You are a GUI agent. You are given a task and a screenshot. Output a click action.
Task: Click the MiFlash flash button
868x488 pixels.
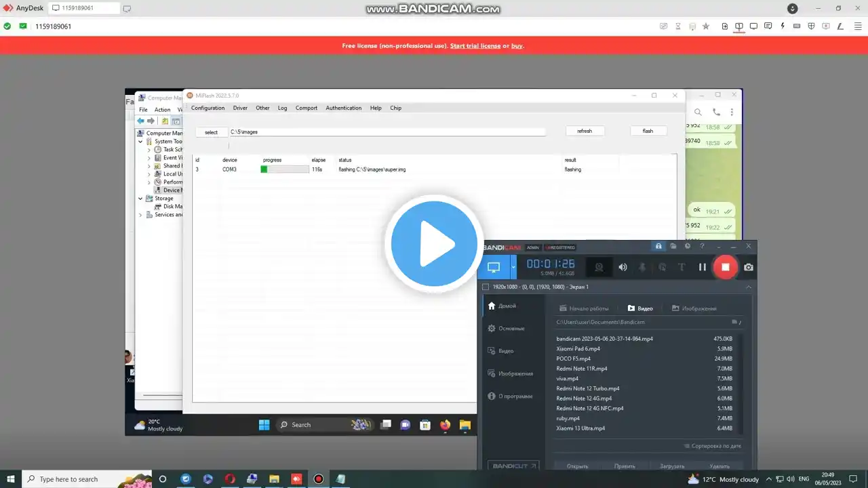(648, 131)
